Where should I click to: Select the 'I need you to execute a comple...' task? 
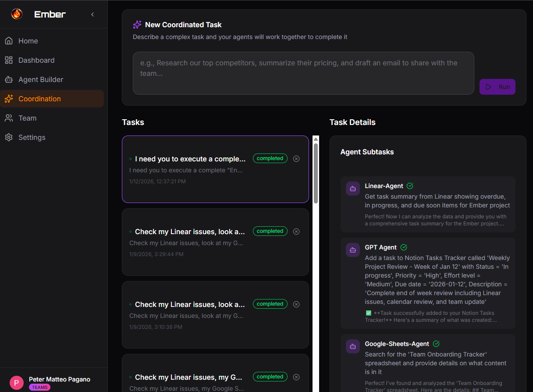coord(215,169)
